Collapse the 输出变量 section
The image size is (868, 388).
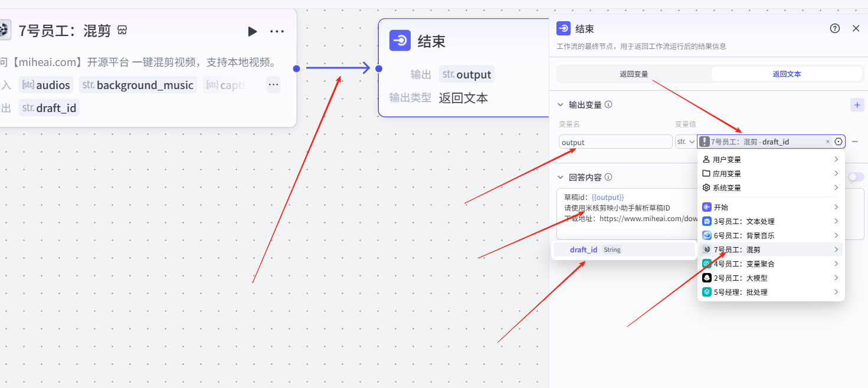pyautogui.click(x=561, y=105)
